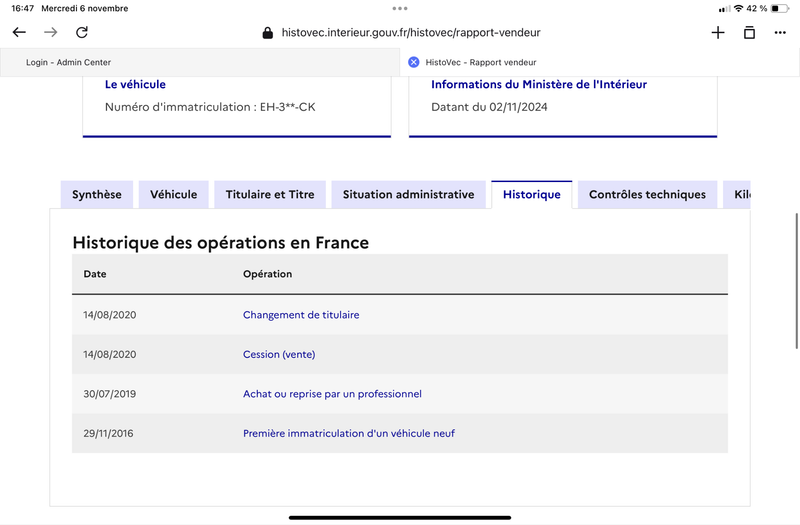Tap the lock icon beside the URL
This screenshot has height=525, width=800.
pyautogui.click(x=267, y=33)
